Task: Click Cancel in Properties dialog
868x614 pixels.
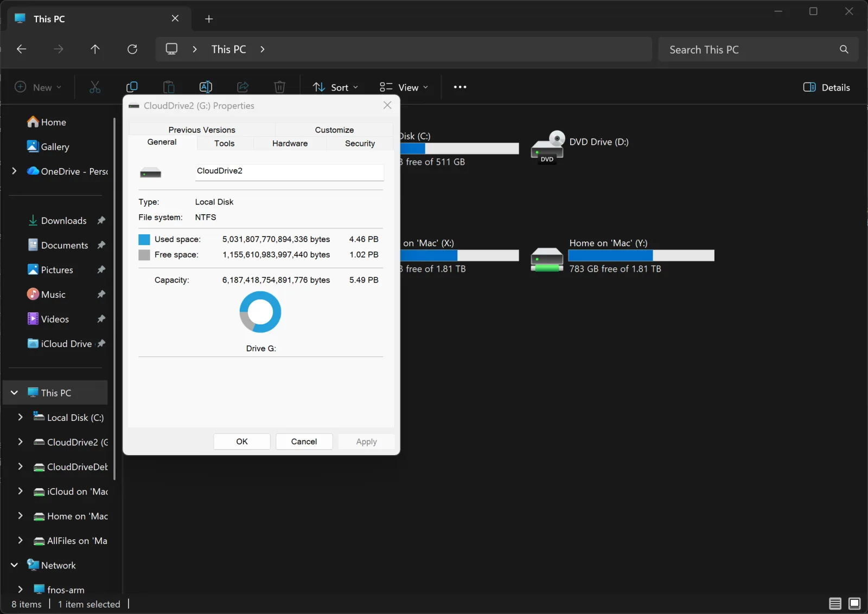Action: pos(304,442)
